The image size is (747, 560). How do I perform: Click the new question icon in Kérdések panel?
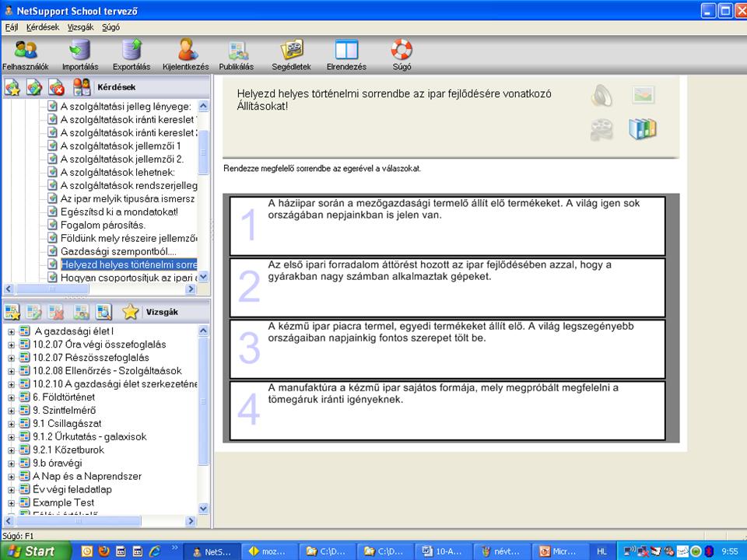12,87
